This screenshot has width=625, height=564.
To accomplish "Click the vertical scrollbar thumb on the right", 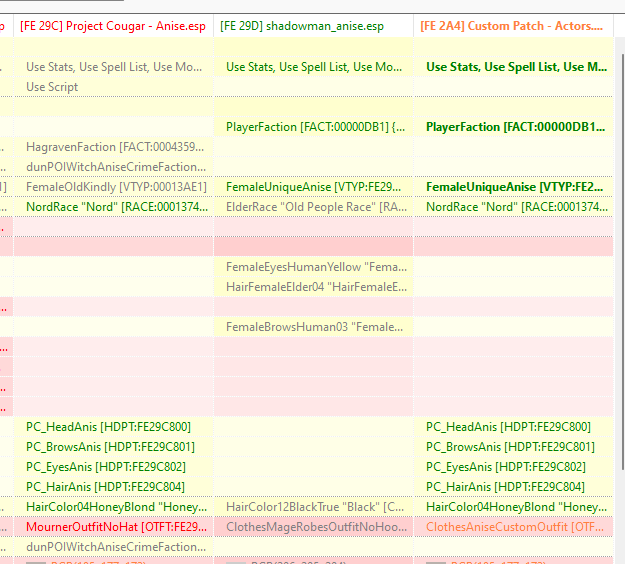I will (x=622, y=261).
